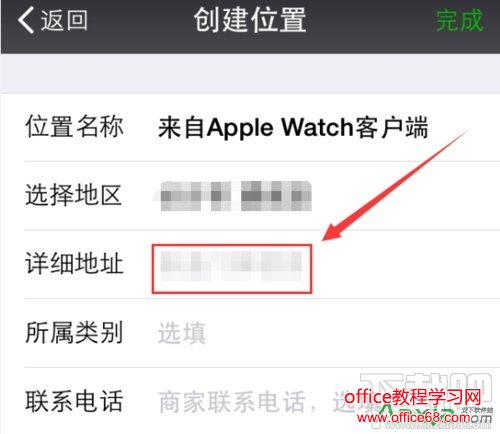
Task: Focus the red-outlined 详细地址 address box
Action: click(232, 269)
